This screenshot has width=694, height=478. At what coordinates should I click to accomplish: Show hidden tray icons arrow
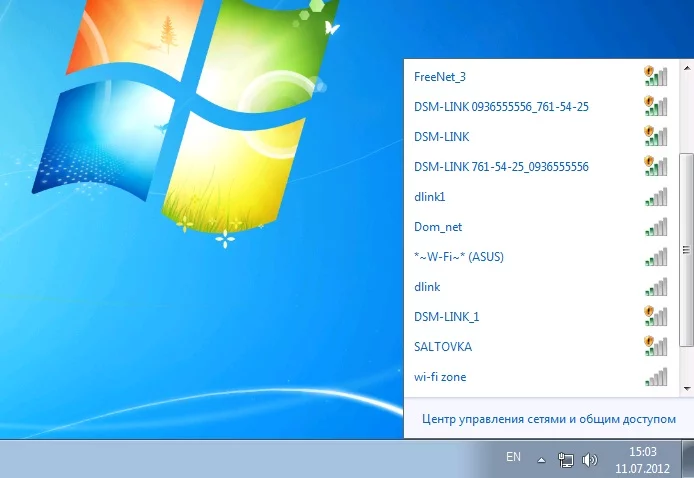542,460
